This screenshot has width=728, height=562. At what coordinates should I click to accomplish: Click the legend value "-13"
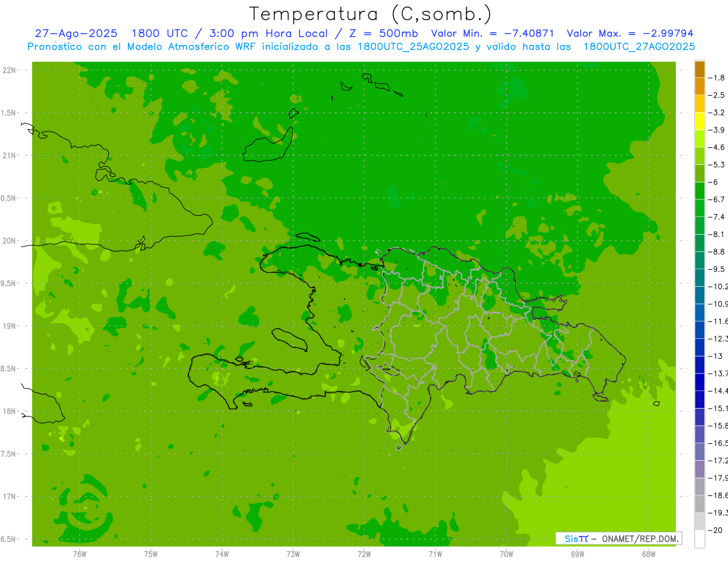click(x=715, y=356)
